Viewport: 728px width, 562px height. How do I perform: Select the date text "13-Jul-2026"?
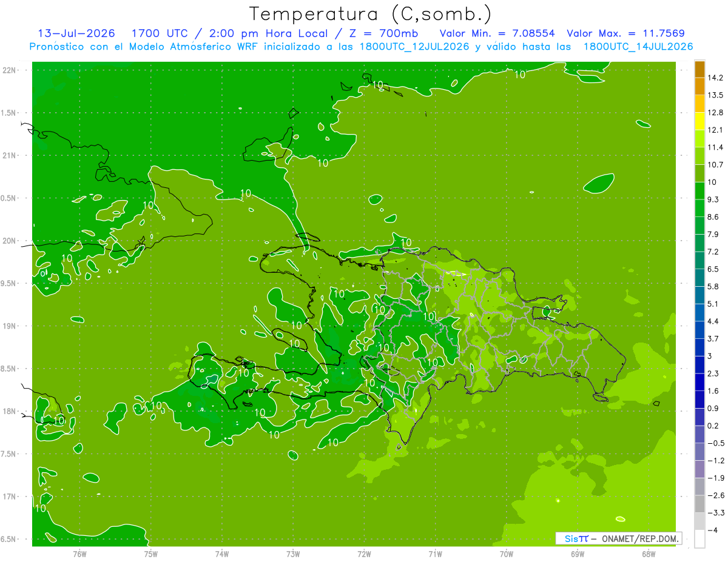pos(76,33)
